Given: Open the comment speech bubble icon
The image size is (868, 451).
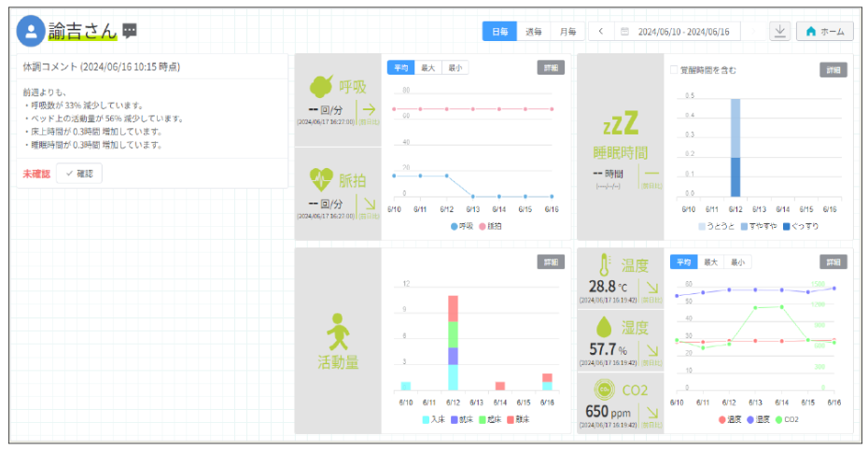Looking at the screenshot, I should click(x=130, y=31).
